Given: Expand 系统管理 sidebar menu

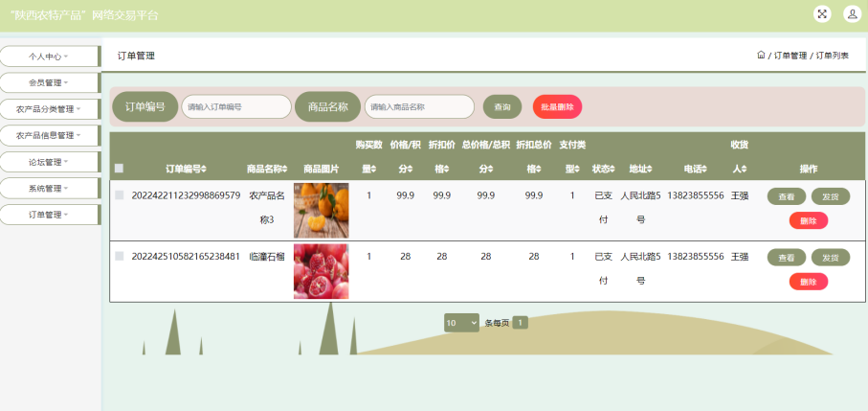Looking at the screenshot, I should point(49,189).
